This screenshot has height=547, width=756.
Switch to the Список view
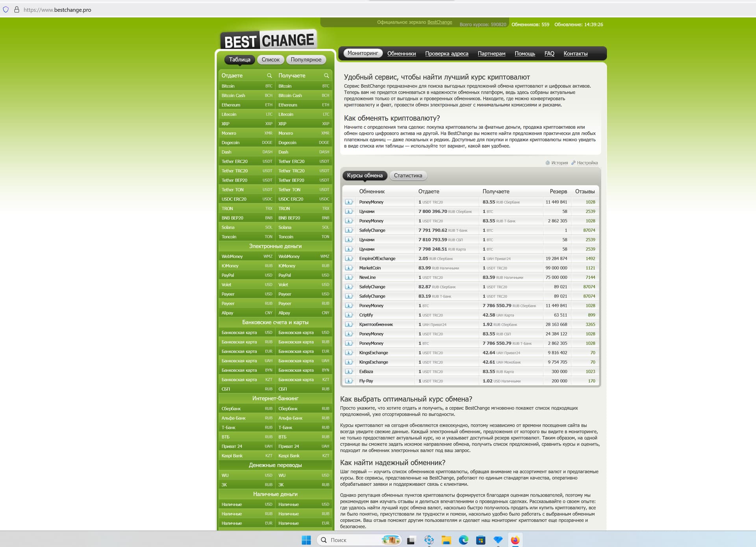271,59
